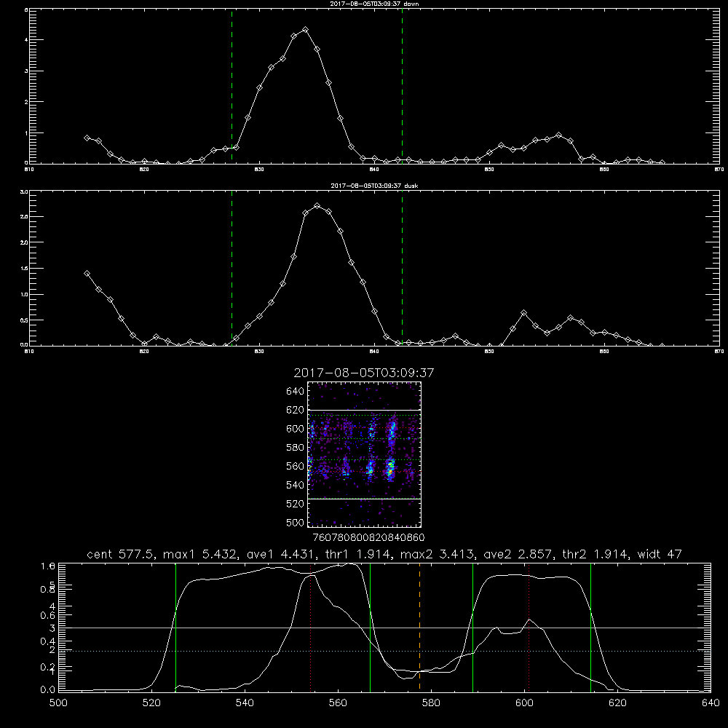Click the dotted blue threshold line in the bottom plot
728x728 pixels.
(384, 651)
